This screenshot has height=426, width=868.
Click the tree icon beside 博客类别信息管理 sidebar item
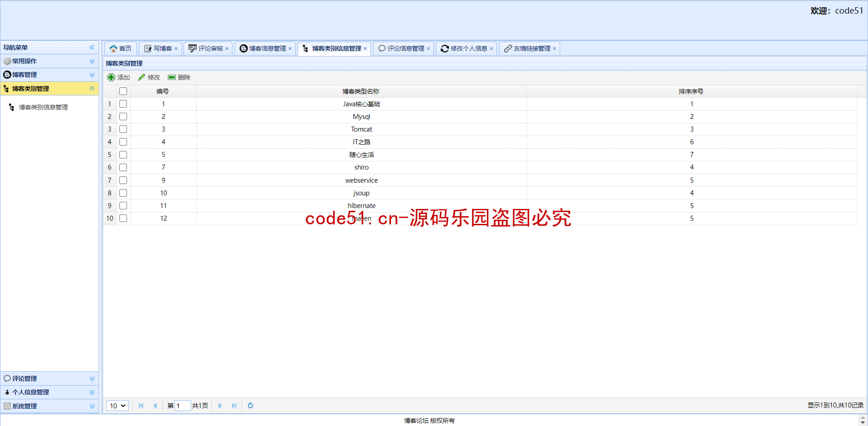pyautogui.click(x=12, y=107)
